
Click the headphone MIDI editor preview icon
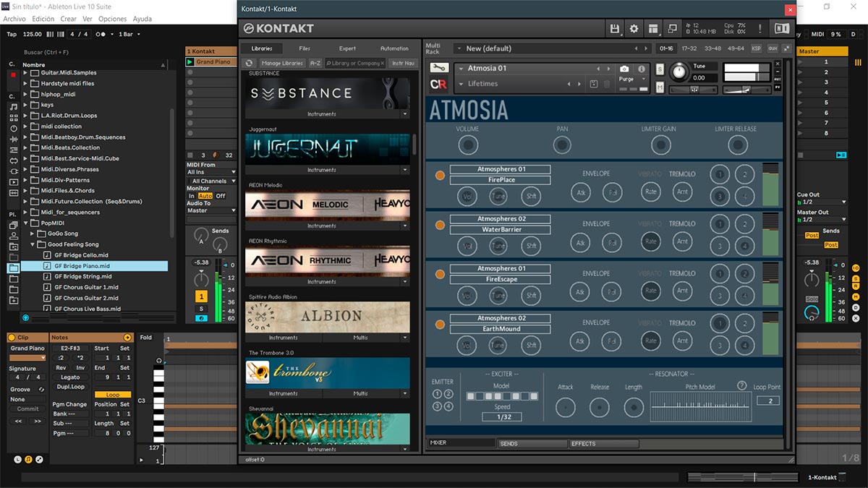(x=159, y=360)
